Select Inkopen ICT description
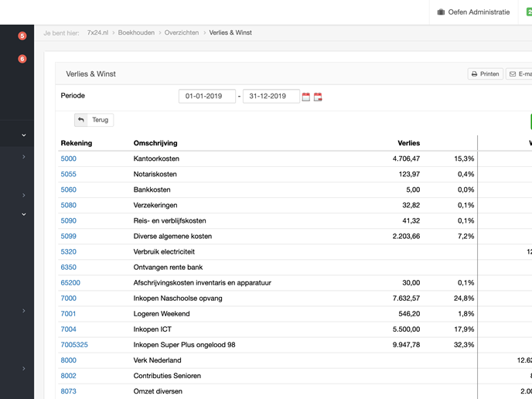Image resolution: width=532 pixels, height=399 pixels. pyautogui.click(x=152, y=329)
